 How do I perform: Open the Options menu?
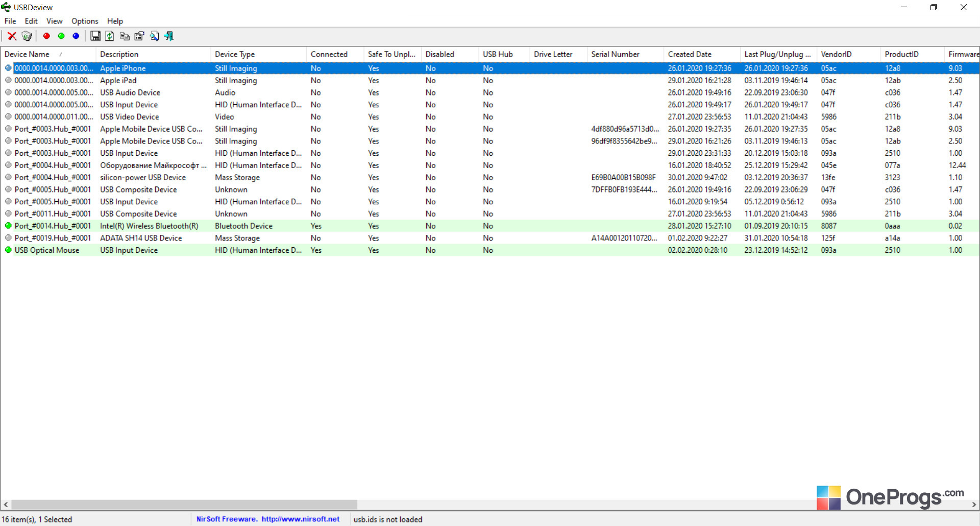coord(85,21)
